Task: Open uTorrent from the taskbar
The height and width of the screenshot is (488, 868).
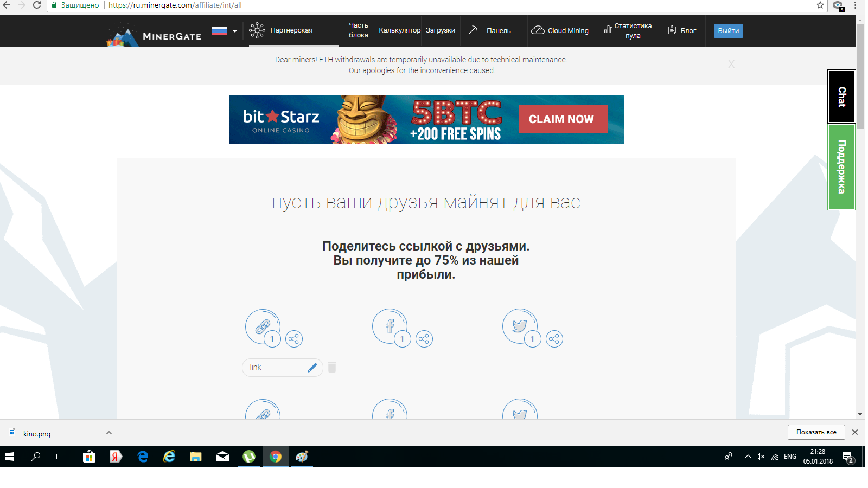Action: pos(249,457)
